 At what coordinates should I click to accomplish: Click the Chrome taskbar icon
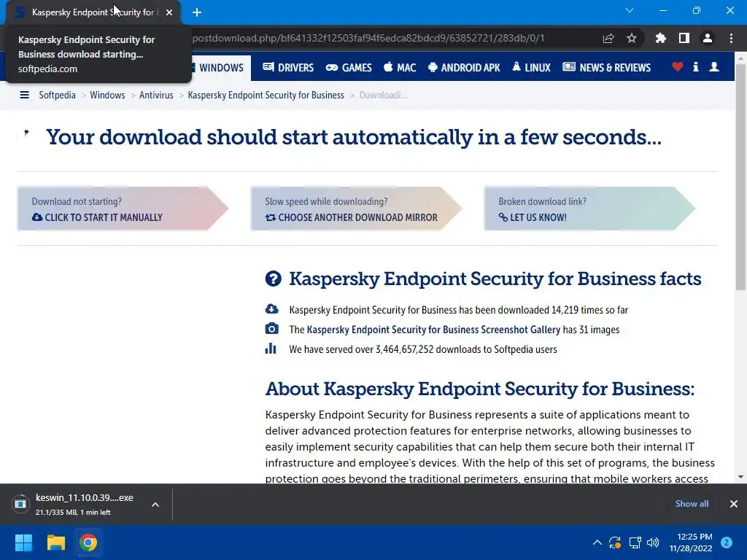(x=88, y=542)
